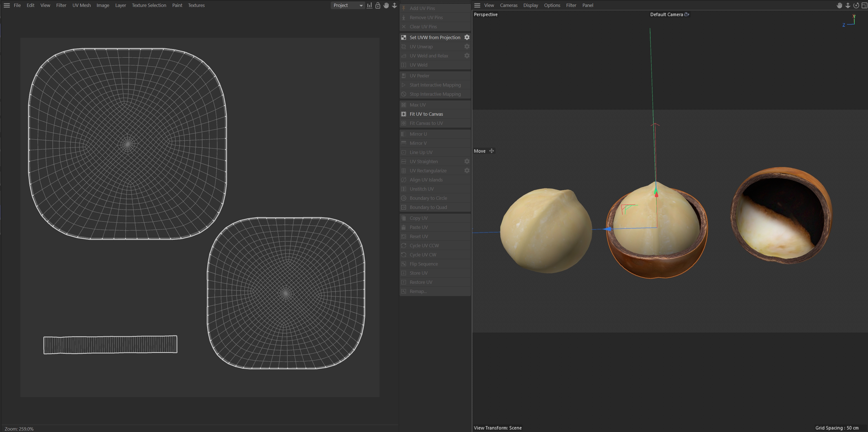Open the viewport hamburger menu

tap(477, 5)
